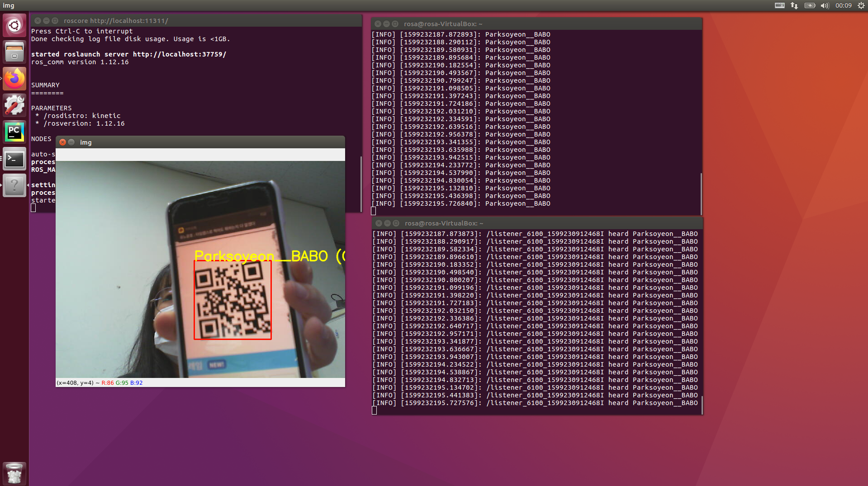Click 'Done checking log file disk usage' line

(x=131, y=39)
